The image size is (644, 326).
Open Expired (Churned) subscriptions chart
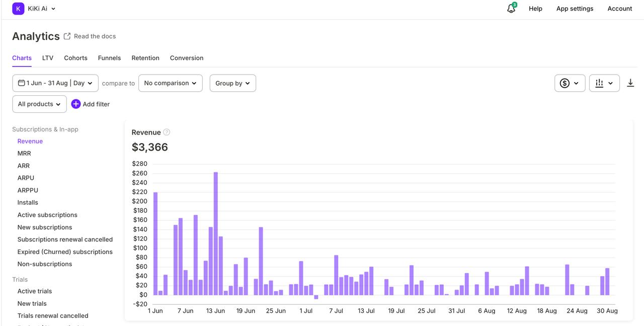pos(65,252)
